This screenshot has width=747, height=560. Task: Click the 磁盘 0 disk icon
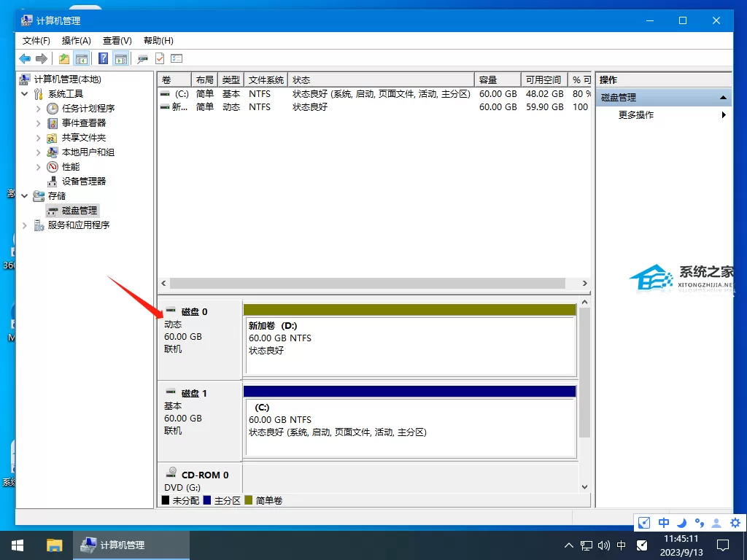[x=171, y=310]
